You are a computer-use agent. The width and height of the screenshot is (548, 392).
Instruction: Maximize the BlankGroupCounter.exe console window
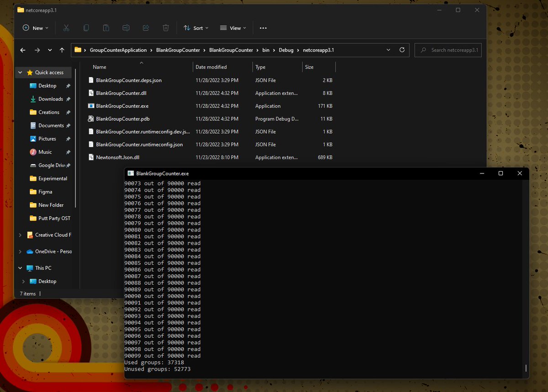501,173
